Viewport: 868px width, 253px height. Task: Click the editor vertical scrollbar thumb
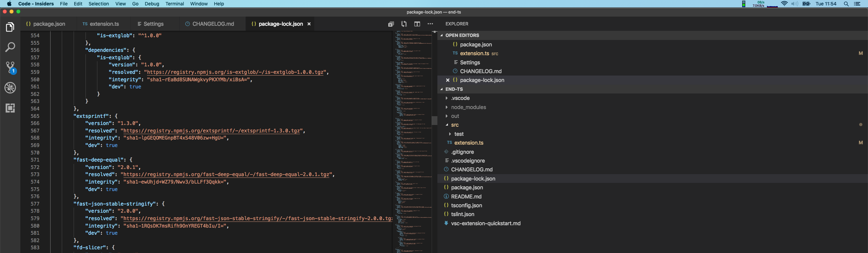(x=434, y=121)
